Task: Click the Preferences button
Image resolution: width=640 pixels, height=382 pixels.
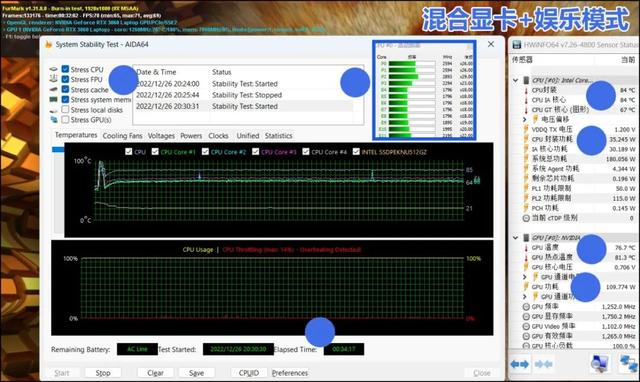Action: coord(290,373)
